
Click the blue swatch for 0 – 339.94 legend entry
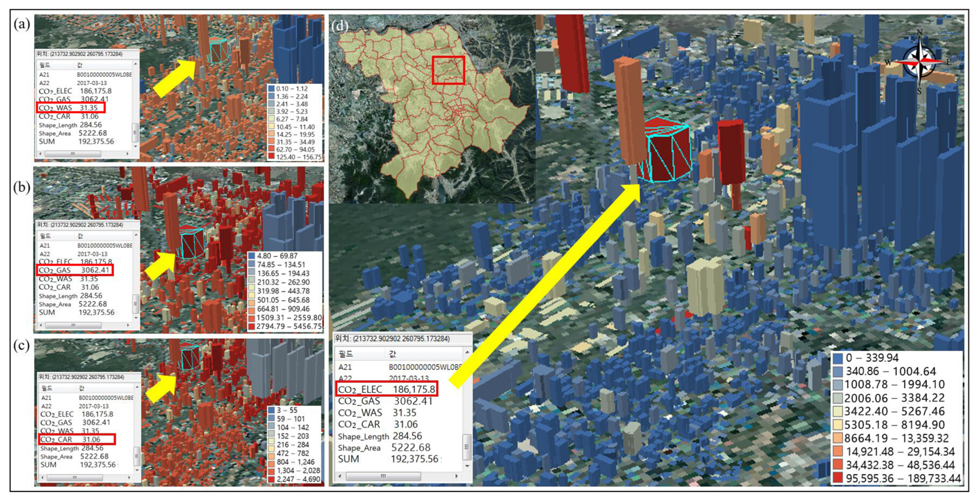838,358
